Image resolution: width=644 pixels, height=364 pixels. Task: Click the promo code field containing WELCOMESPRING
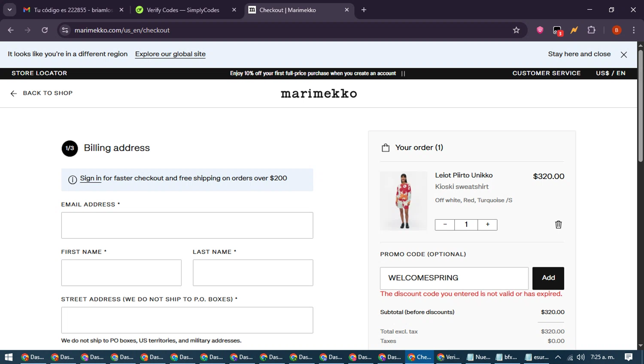(454, 278)
